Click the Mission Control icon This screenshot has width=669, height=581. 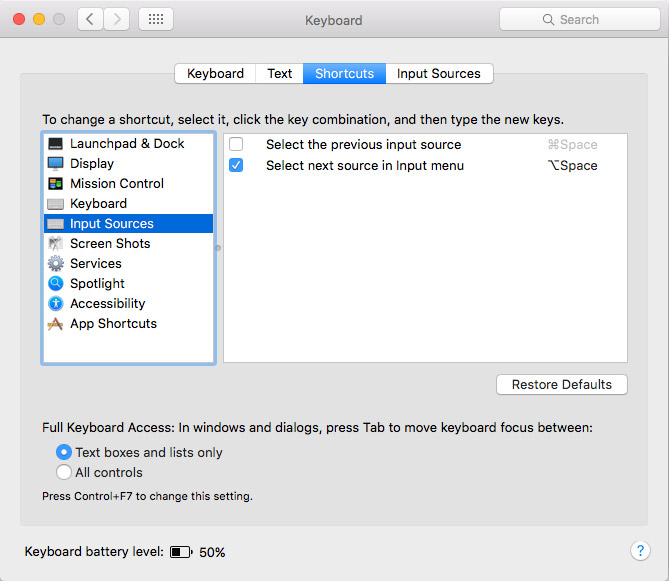tap(55, 184)
